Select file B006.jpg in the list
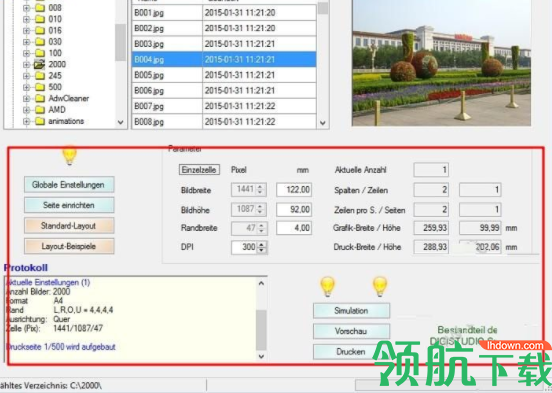The height and width of the screenshot is (393, 552). pos(167,91)
